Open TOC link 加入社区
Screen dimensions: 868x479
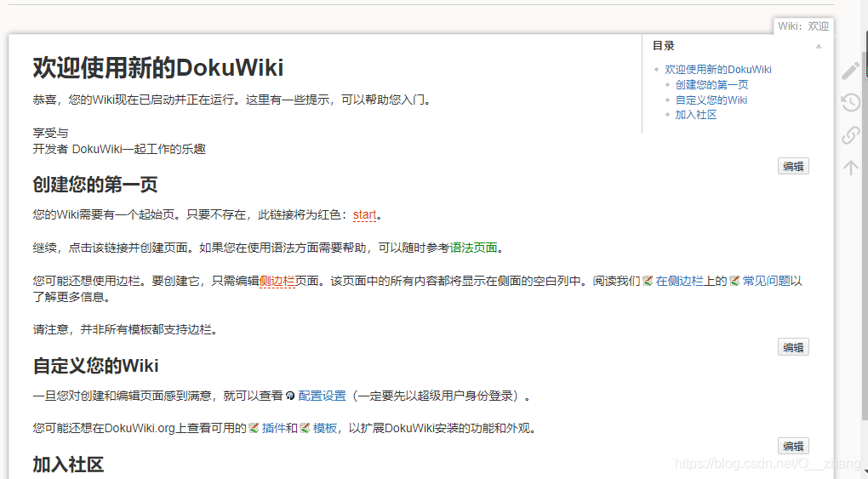pyautogui.click(x=696, y=115)
